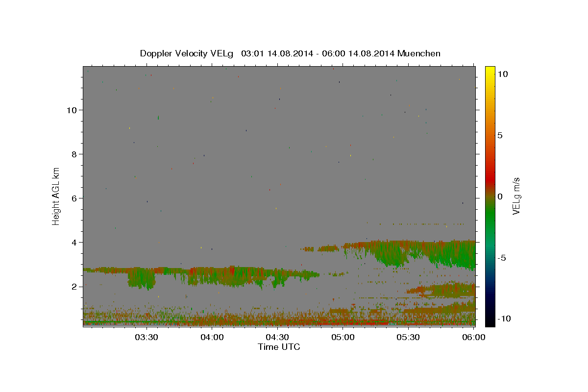Click the height tick label 2
Image resolution: width=588 pixels, height=392 pixels.
tap(74, 287)
